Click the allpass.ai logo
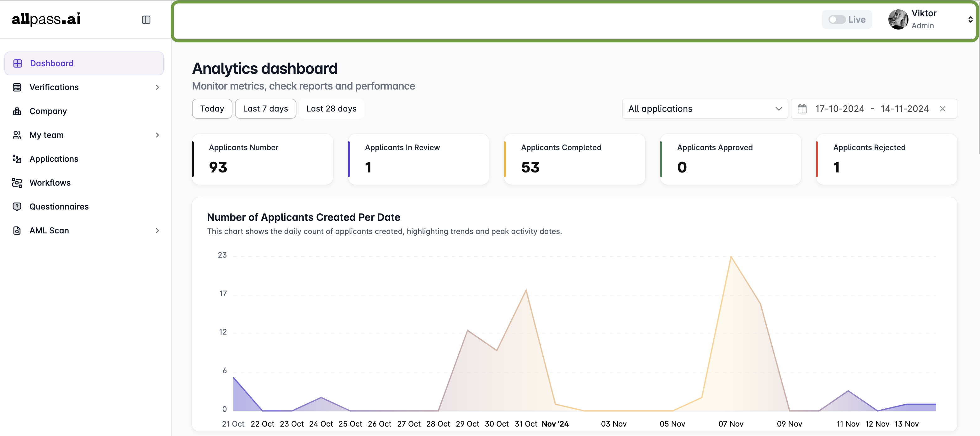The width and height of the screenshot is (980, 436). [x=46, y=19]
